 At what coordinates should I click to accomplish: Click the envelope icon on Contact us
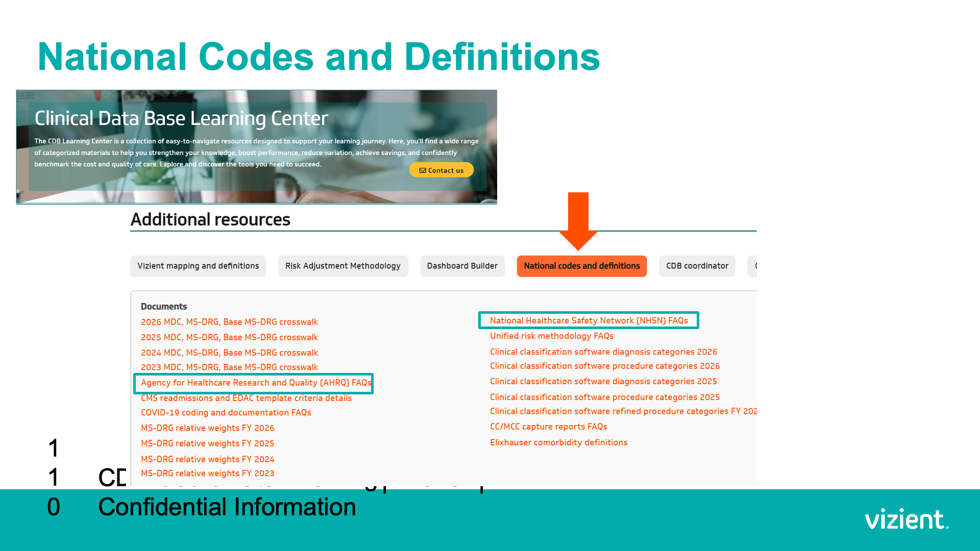423,170
